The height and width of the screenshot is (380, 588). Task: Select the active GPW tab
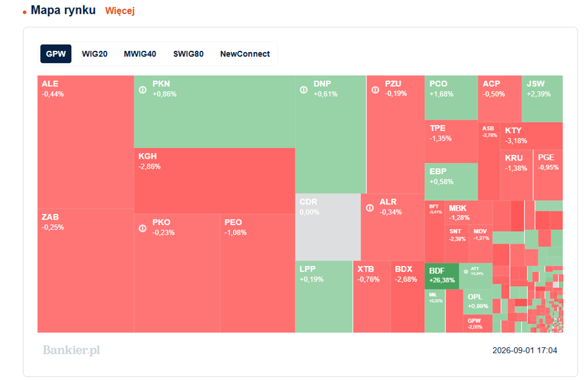point(56,54)
